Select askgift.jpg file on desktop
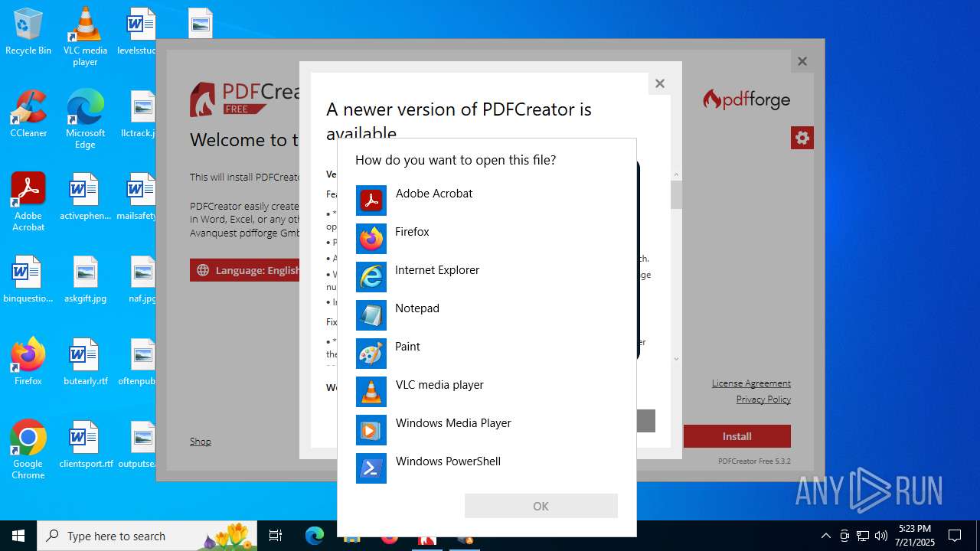This screenshot has width=980, height=551. [85, 279]
